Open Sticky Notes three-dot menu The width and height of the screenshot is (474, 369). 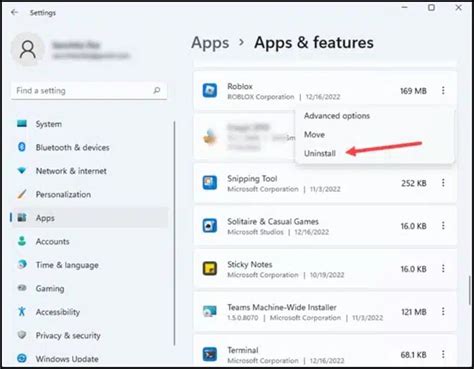coord(443,269)
